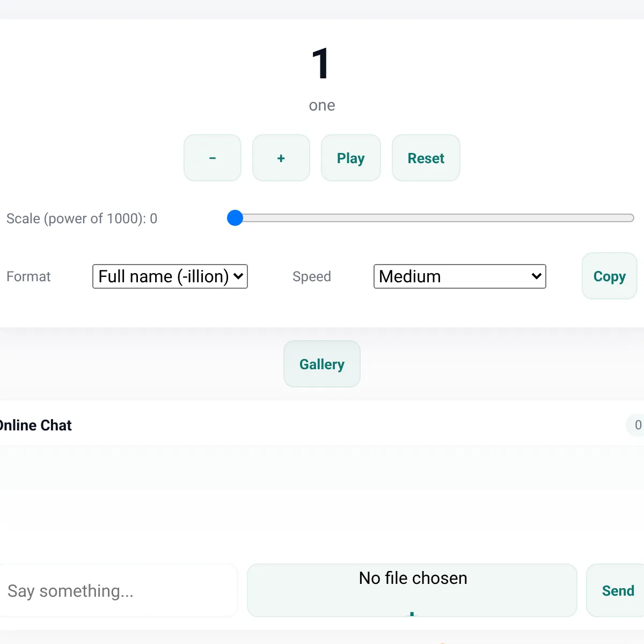Open the Gallery
This screenshot has height=644, width=644.
tap(322, 364)
